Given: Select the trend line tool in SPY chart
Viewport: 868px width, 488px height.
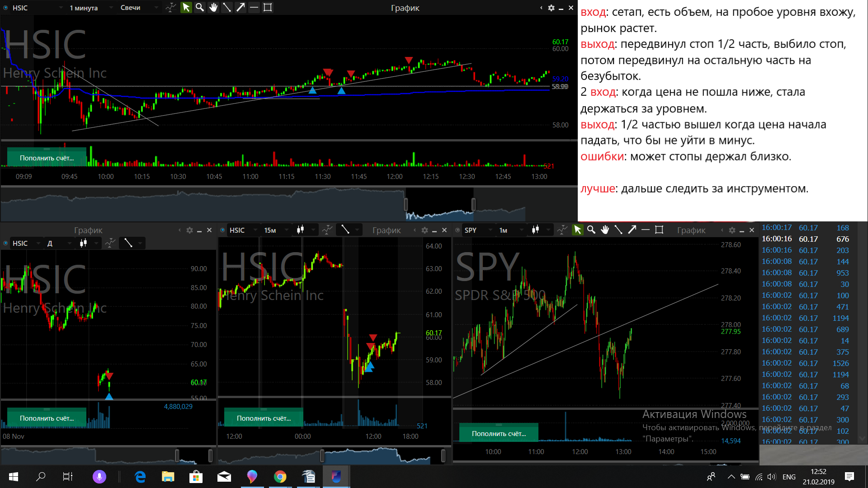Looking at the screenshot, I should [x=618, y=230].
